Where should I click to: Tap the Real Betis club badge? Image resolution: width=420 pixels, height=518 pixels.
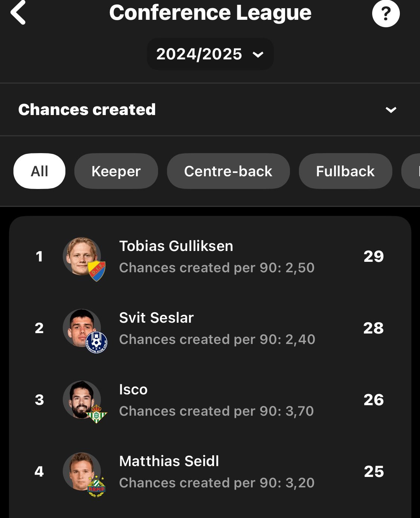97,414
